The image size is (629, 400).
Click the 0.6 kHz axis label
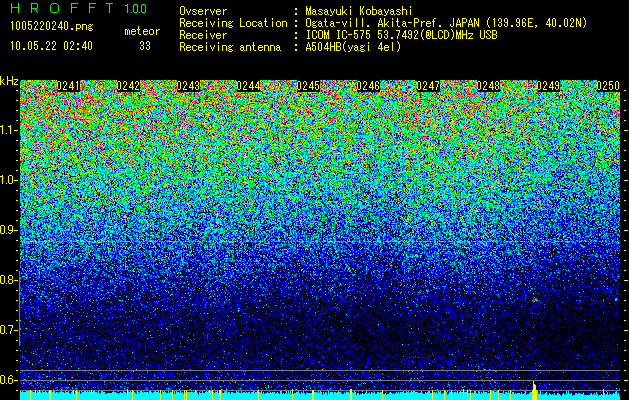[8, 380]
